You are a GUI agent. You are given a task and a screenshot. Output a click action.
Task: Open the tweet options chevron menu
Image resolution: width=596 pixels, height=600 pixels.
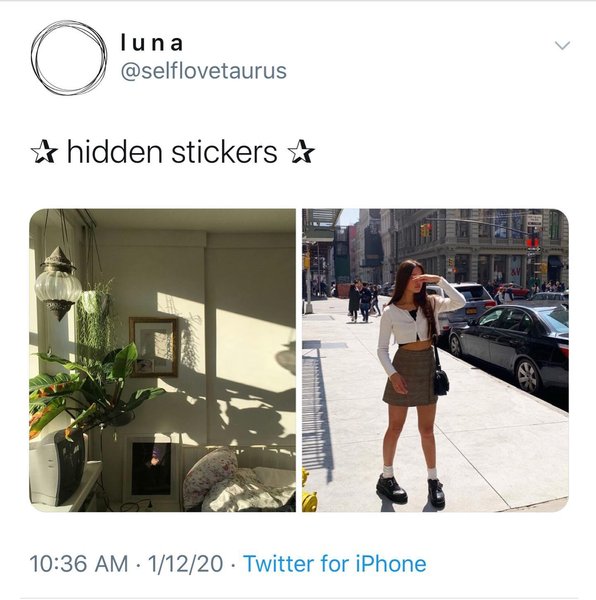coord(562,46)
